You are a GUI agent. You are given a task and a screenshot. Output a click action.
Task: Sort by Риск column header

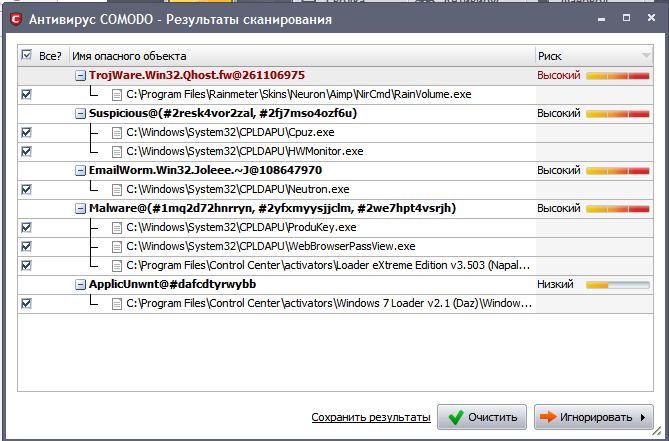click(590, 56)
